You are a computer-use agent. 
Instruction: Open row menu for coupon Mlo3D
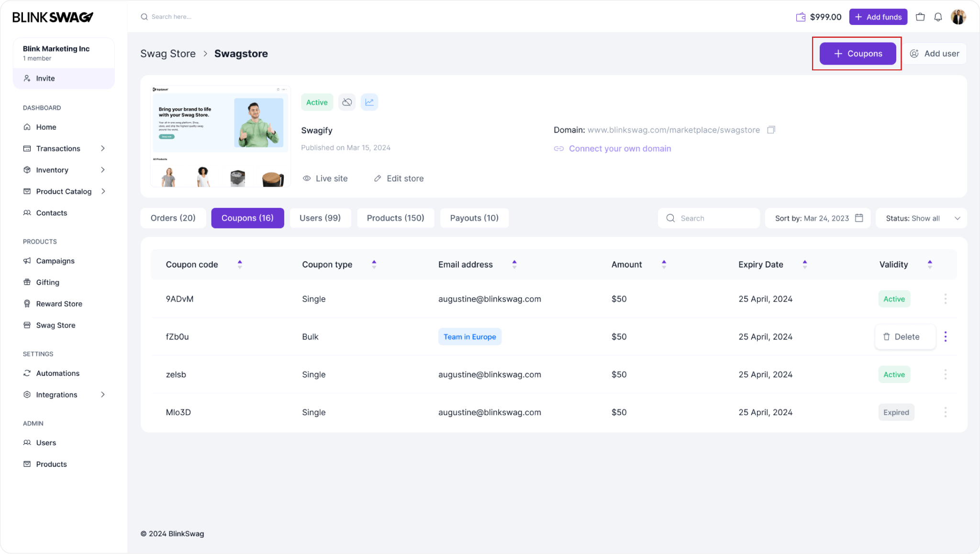pyautogui.click(x=945, y=412)
